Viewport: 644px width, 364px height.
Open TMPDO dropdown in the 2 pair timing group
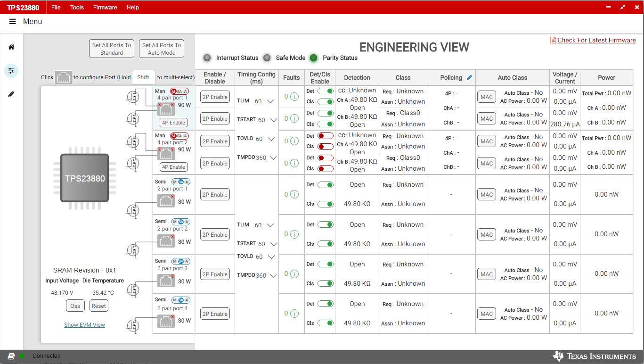pyautogui.click(x=273, y=276)
